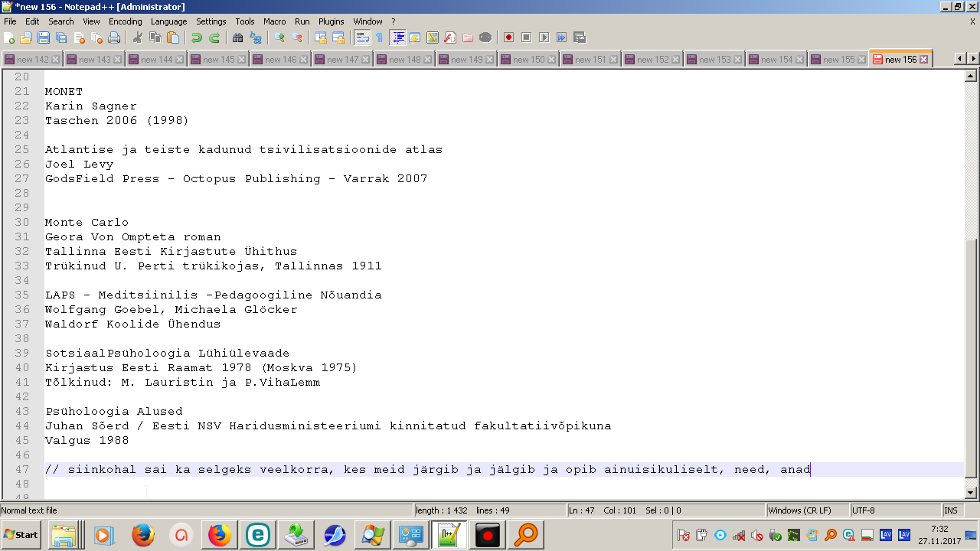Save the current recorded macro icon
The image size is (980, 551).
580,37
